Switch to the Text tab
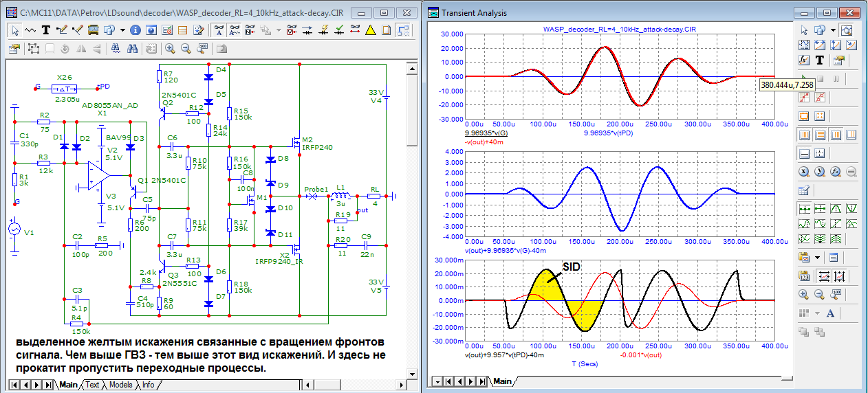The height and width of the screenshot is (393, 868). click(92, 385)
